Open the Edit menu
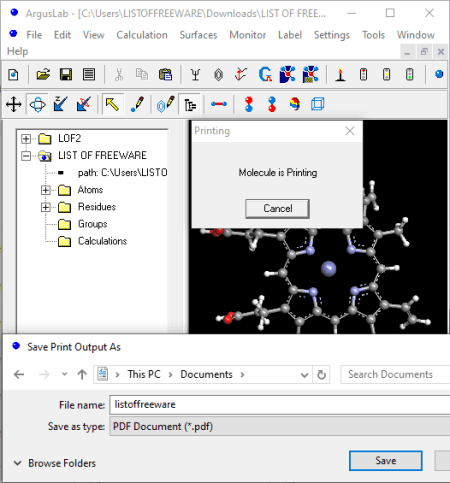This screenshot has width=450, height=483. coord(62,35)
